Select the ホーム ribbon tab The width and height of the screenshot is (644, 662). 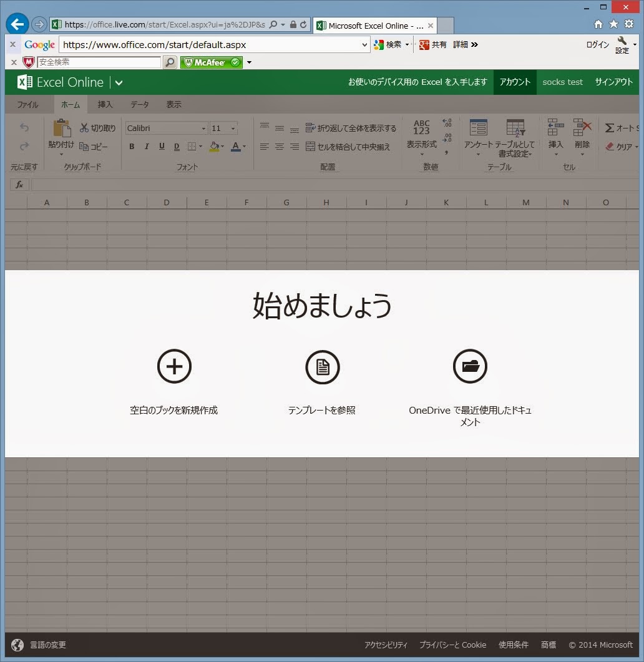[71, 104]
